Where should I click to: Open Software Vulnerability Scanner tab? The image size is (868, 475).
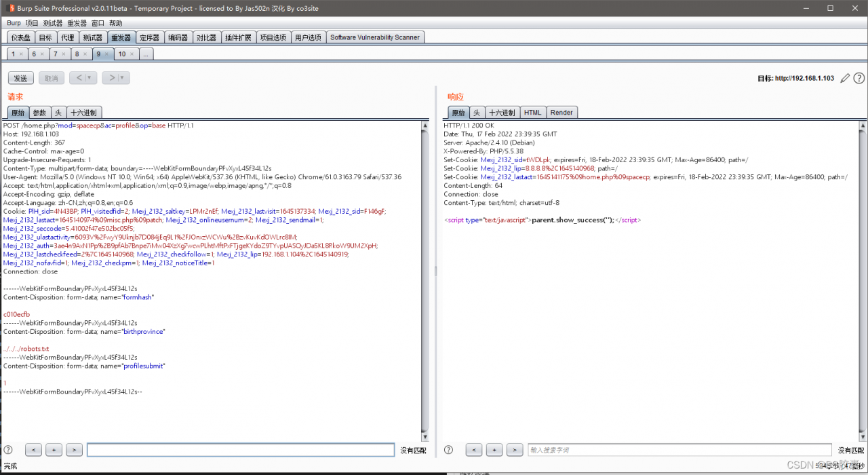pyautogui.click(x=375, y=37)
